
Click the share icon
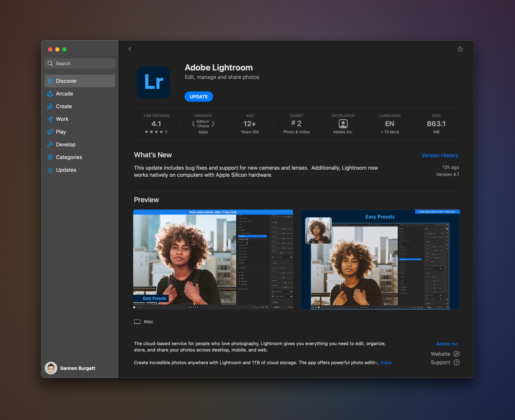click(460, 49)
